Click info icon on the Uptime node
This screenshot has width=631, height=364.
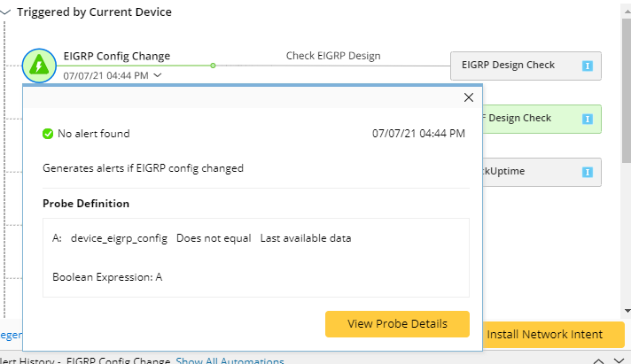tap(587, 172)
